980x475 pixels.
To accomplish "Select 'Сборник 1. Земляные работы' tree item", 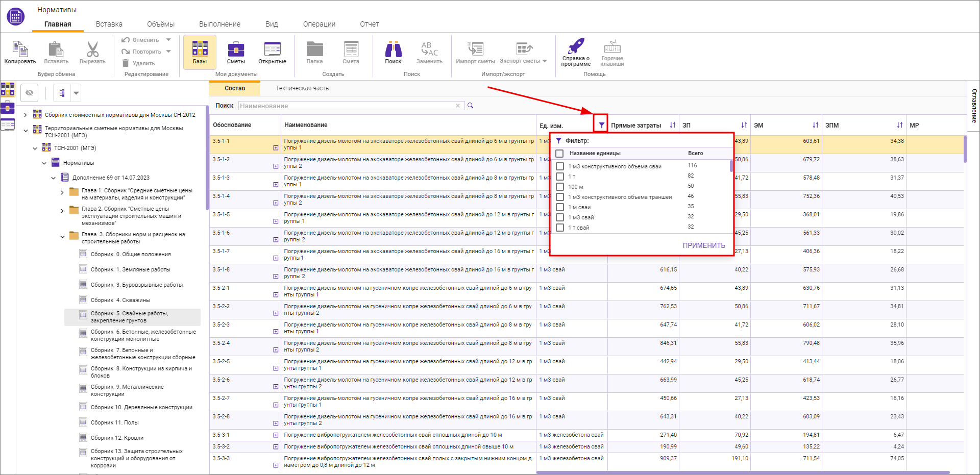I will 130,269.
